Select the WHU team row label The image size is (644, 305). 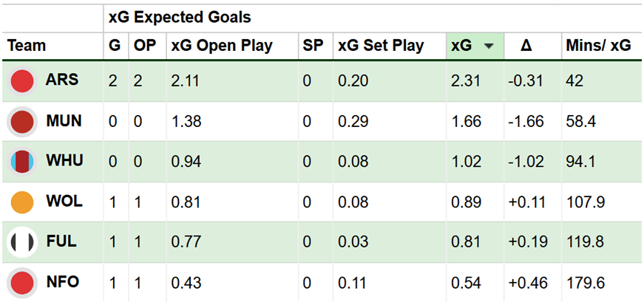coord(64,161)
